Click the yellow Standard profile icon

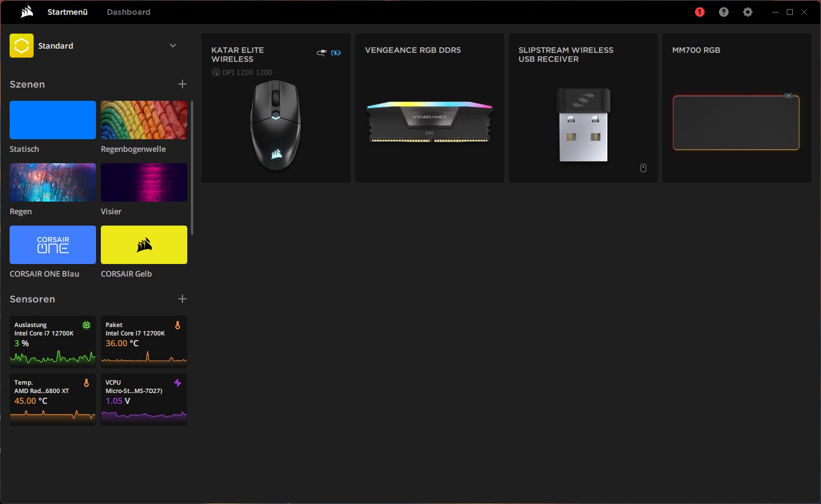[x=21, y=46]
